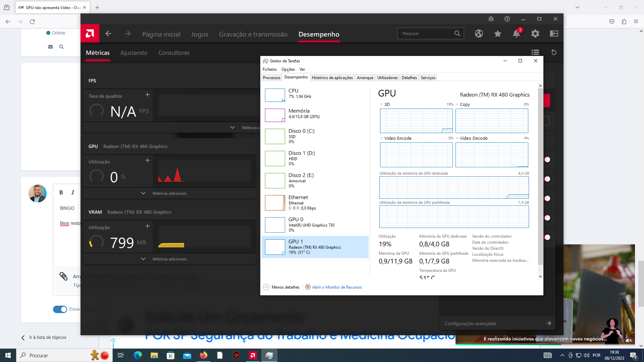Image resolution: width=644 pixels, height=362 pixels.
Task: Open the favorites star icon in AMD Software
Action: pyautogui.click(x=498, y=34)
